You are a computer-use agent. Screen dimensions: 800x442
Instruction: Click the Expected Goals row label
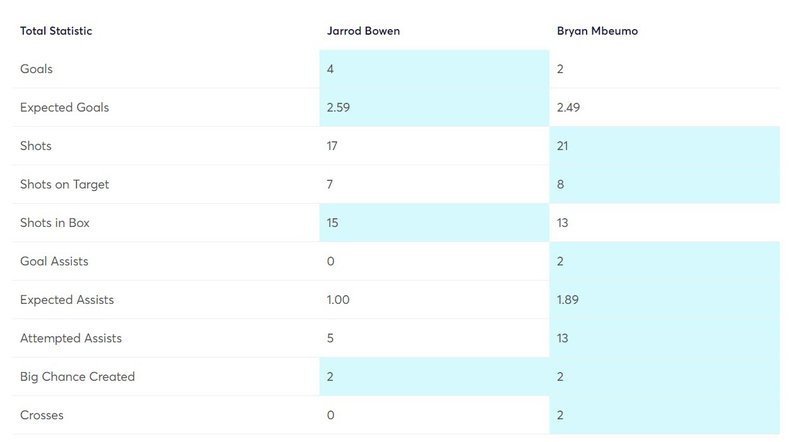tap(64, 107)
